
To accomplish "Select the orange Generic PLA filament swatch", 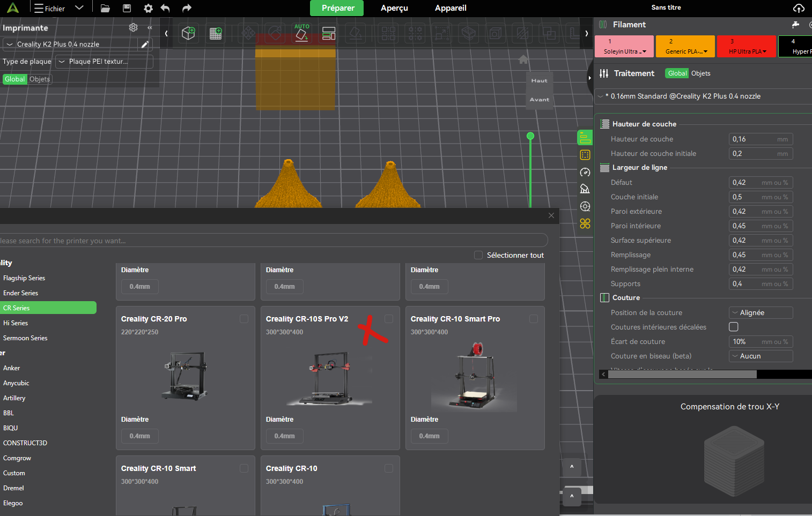I will [685, 46].
